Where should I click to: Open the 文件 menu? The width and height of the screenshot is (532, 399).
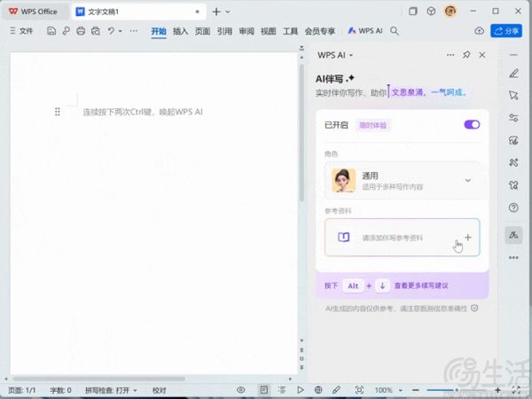21,31
